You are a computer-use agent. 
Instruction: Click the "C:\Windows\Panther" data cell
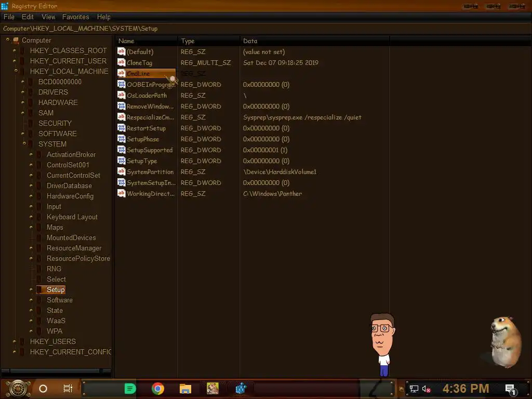coord(272,193)
